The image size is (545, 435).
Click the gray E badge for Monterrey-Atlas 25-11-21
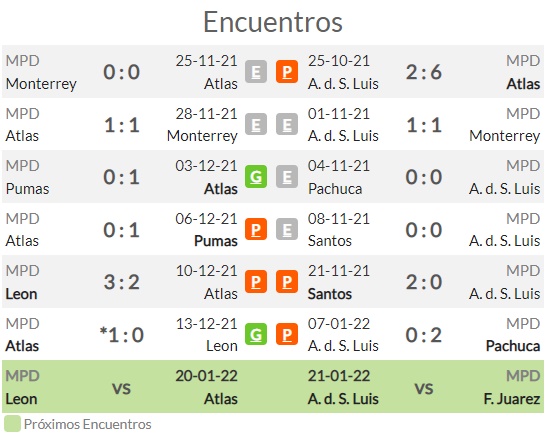pos(256,72)
